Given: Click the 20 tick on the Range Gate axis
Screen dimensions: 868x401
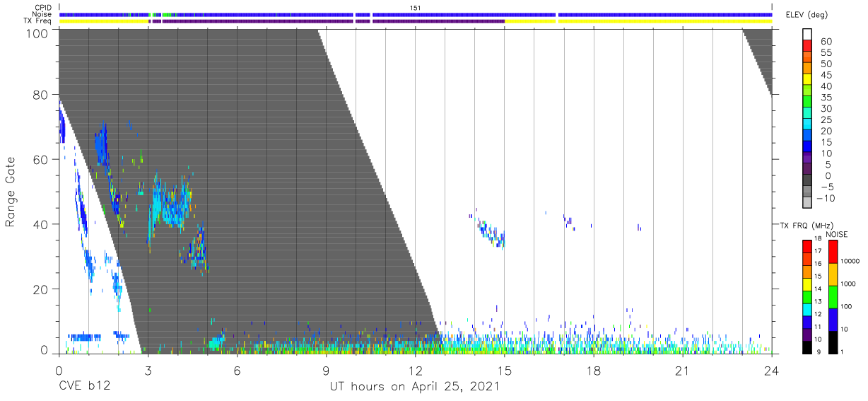Looking at the screenshot, I should point(40,289).
